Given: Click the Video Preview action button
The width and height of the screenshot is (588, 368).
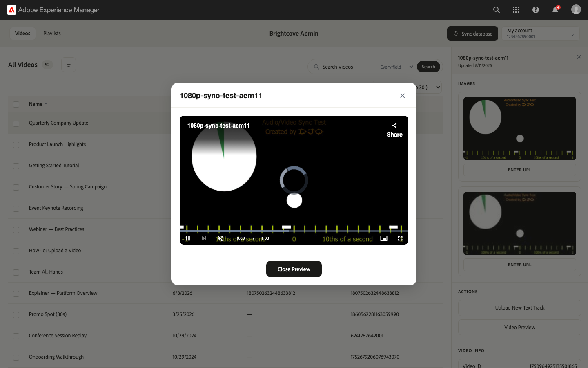Looking at the screenshot, I should point(519,328).
